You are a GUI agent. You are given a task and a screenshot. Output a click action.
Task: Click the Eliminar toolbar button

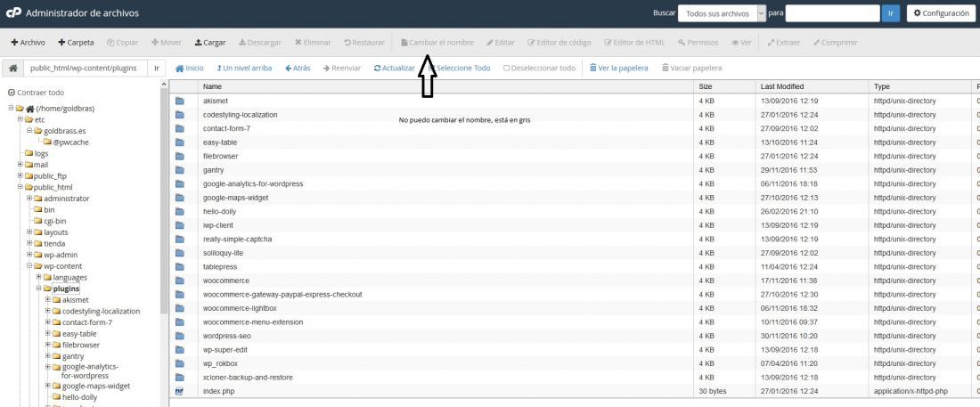click(x=313, y=43)
